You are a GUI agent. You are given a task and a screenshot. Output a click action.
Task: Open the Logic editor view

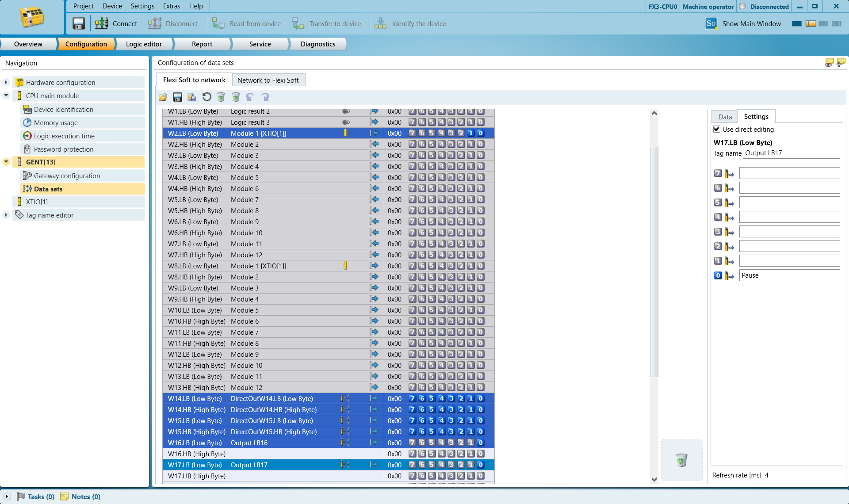(x=144, y=44)
